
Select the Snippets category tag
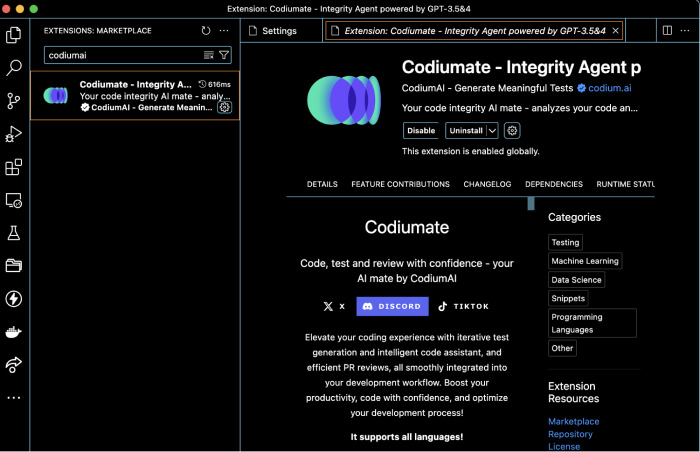(x=568, y=298)
